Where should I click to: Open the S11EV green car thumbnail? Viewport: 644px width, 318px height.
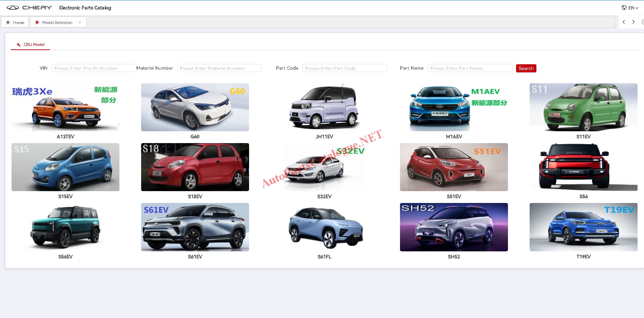583,107
